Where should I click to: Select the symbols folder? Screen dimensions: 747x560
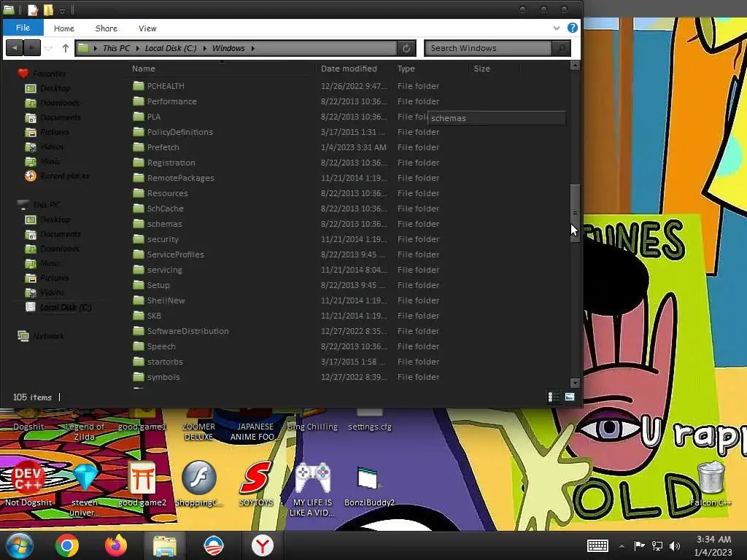(163, 377)
